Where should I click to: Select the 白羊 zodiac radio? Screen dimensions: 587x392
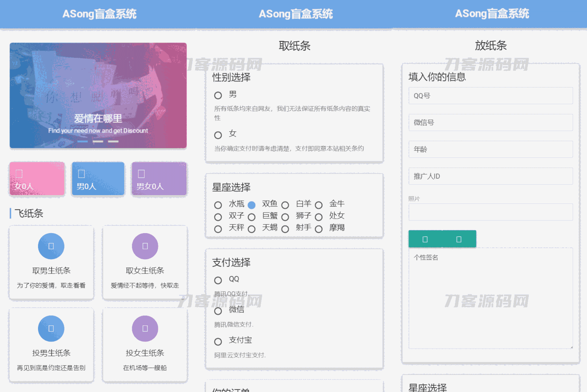pyautogui.click(x=285, y=205)
